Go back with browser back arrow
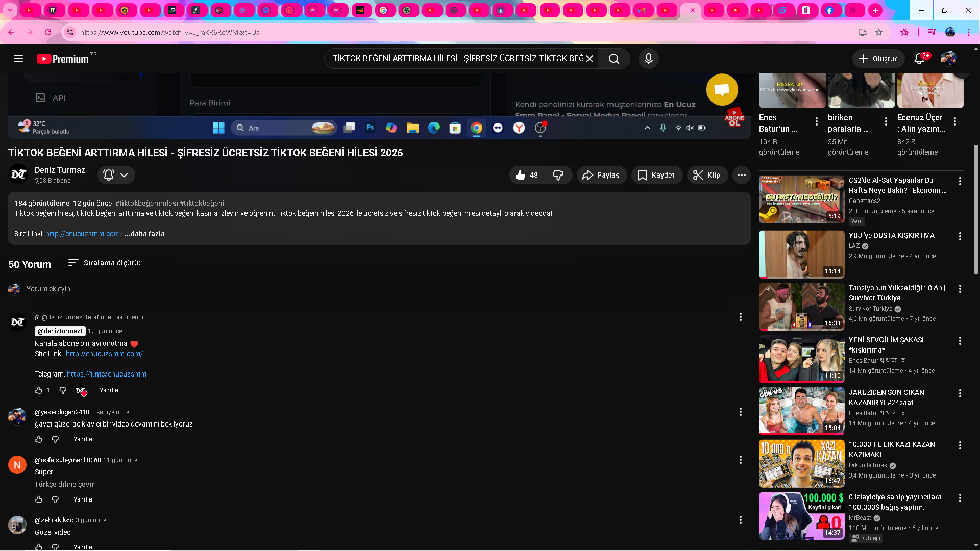Viewport: 980px width, 551px height. [x=11, y=32]
